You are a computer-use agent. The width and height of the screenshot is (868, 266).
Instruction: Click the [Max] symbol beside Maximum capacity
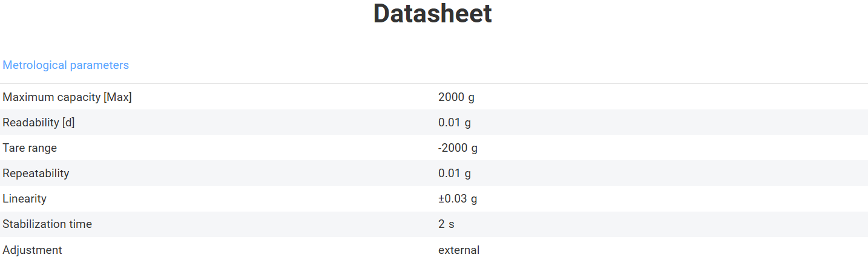click(x=117, y=97)
